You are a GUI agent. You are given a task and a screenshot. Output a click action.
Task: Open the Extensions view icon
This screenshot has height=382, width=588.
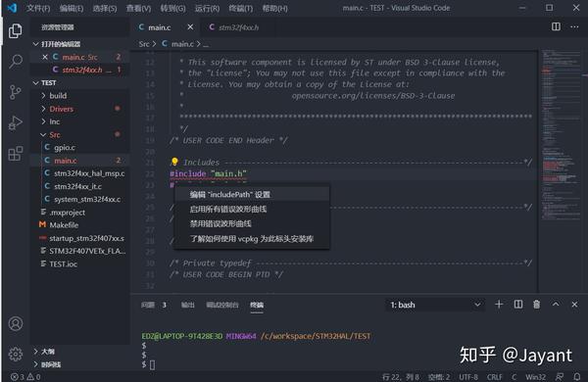tap(16, 154)
